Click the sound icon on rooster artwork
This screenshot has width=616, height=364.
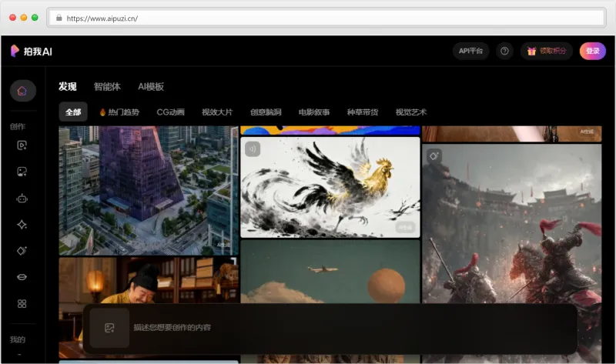click(x=253, y=149)
